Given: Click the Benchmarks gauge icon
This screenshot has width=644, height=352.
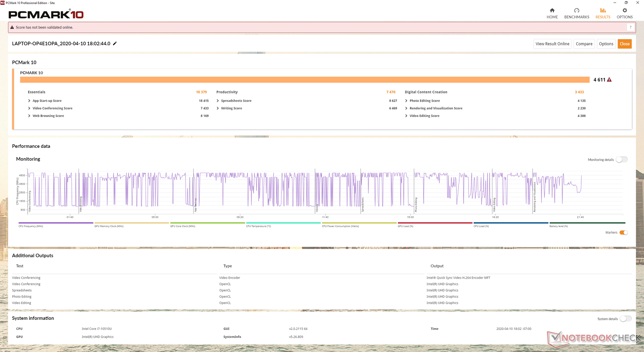Looking at the screenshot, I should 577,10.
